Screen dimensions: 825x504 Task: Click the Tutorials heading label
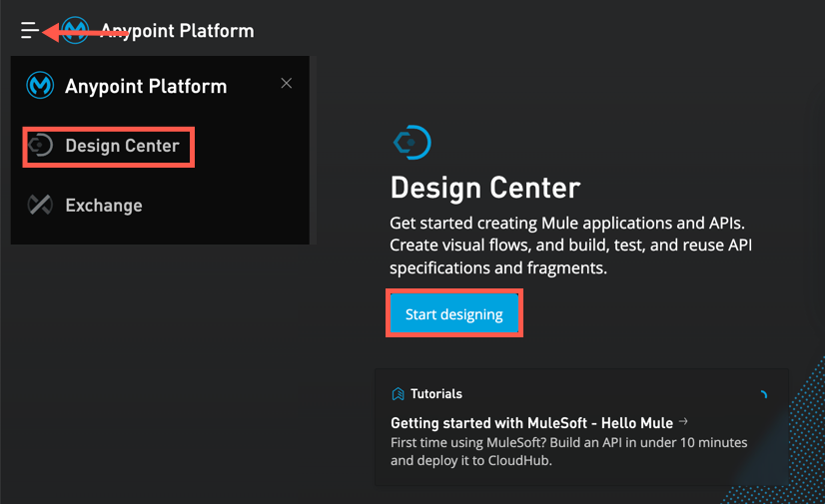(436, 394)
